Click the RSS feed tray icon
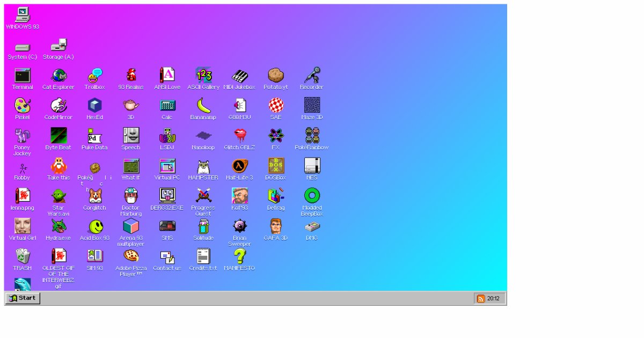 pos(481,299)
